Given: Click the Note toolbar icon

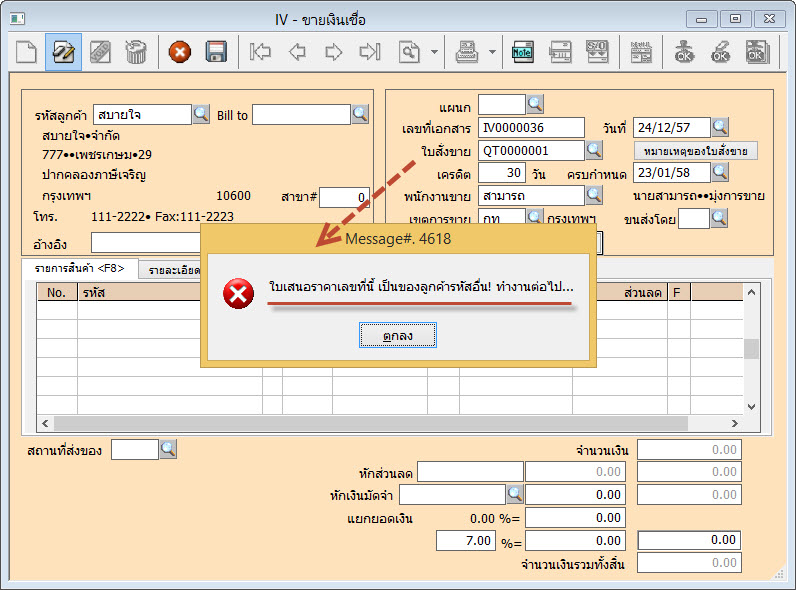Looking at the screenshot, I should [x=522, y=52].
